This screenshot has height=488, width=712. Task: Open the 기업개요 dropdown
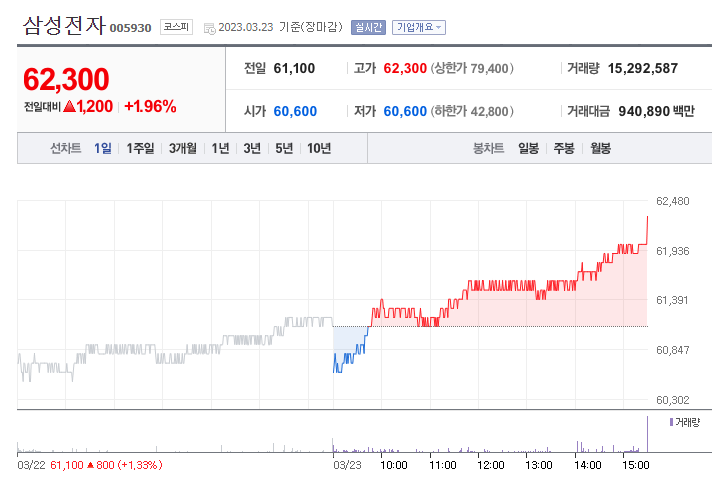click(419, 28)
